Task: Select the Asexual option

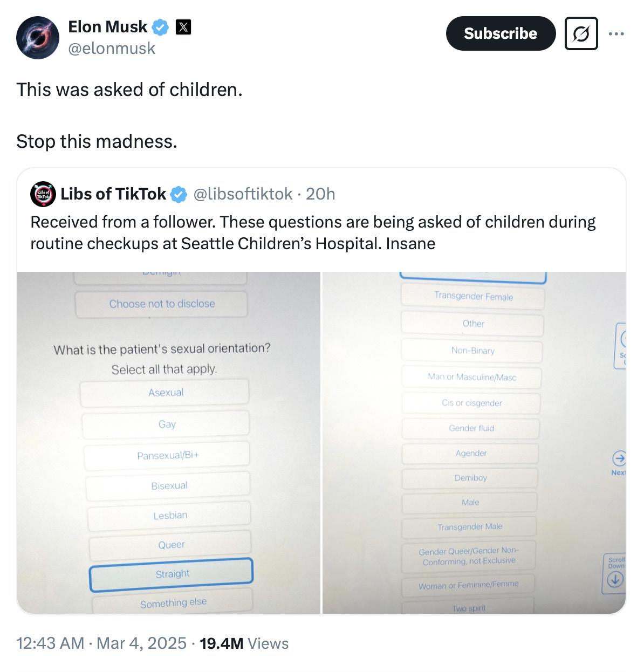Action: [x=165, y=393]
